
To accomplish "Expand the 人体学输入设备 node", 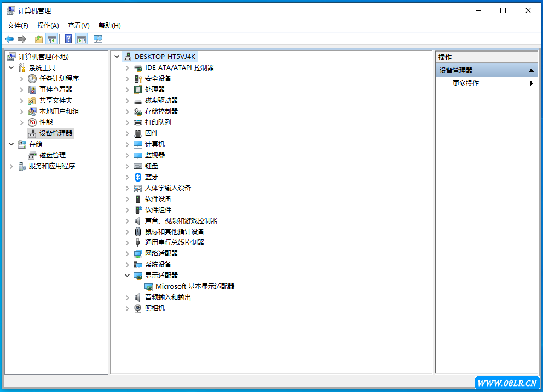I will click(x=128, y=188).
